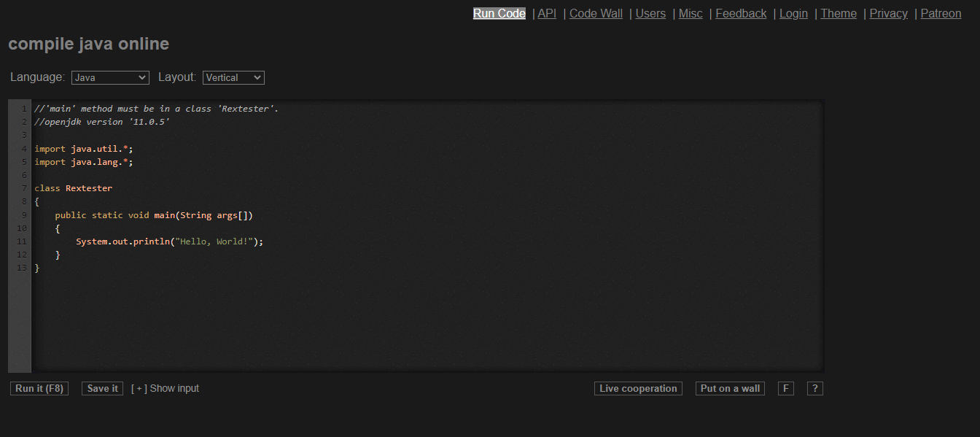Open the Misc menu link
Viewport: 980px width, 437px height.
point(691,13)
